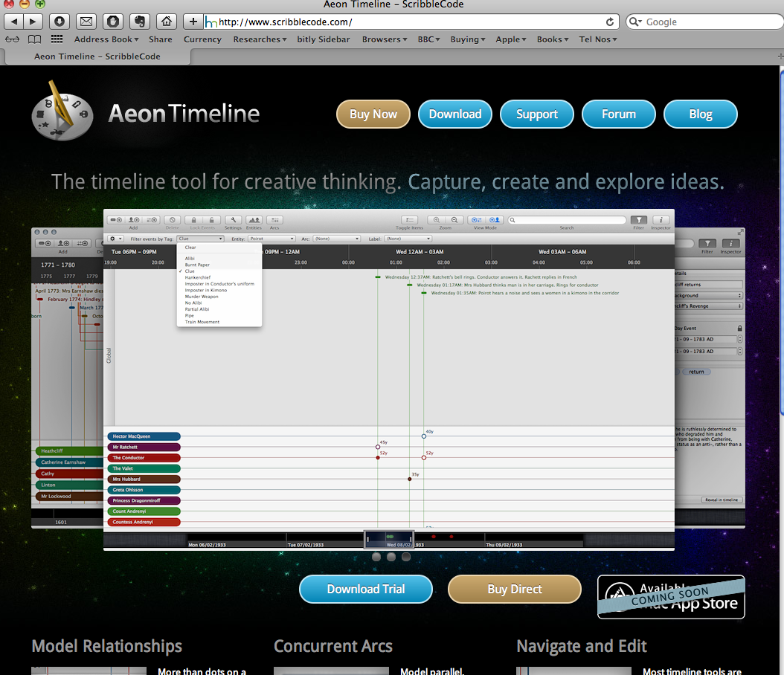Screen dimensions: 784x675
Task: Open the Researches bookmarks dropdown
Action: (260, 39)
